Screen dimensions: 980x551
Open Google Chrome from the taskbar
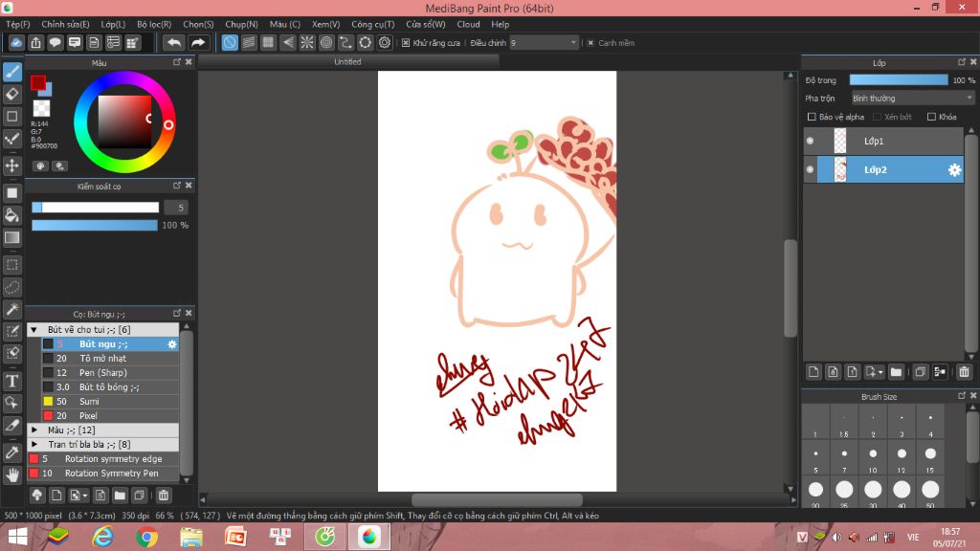pos(147,537)
